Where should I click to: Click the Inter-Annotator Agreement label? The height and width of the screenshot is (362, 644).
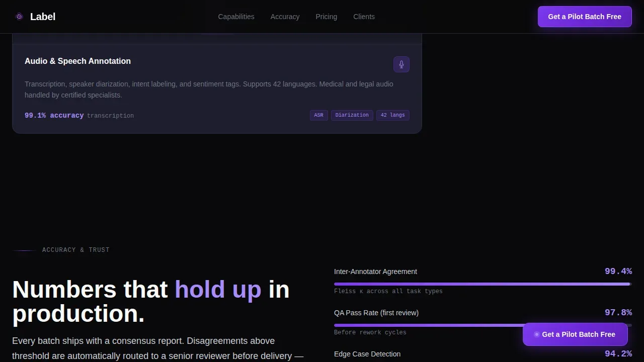[375, 271]
